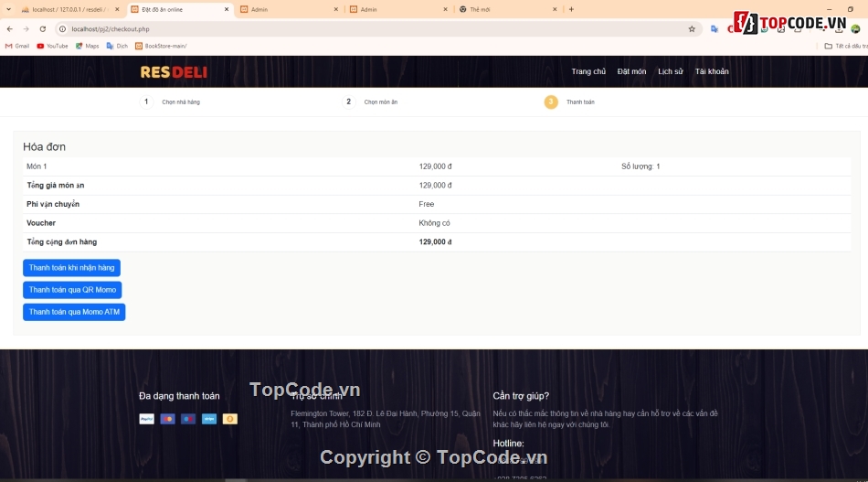Go to step 1 Chọn nhà hàng
868x482 pixels.
pyautogui.click(x=170, y=102)
